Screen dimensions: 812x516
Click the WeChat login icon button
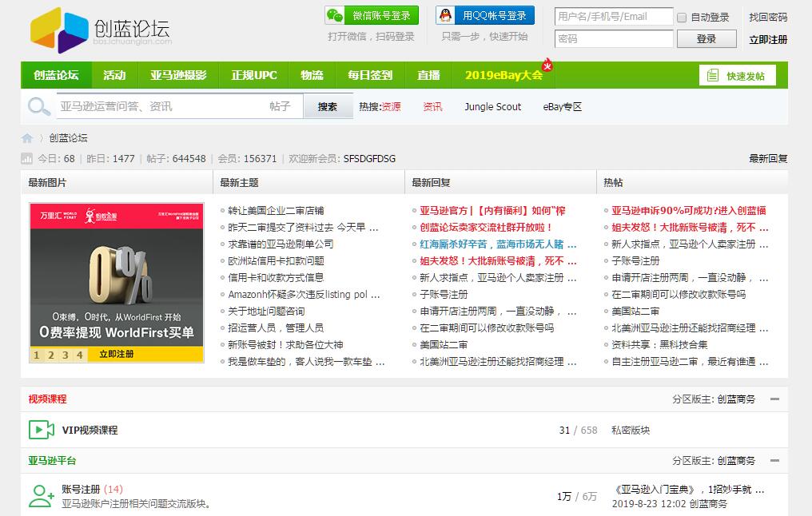point(336,16)
